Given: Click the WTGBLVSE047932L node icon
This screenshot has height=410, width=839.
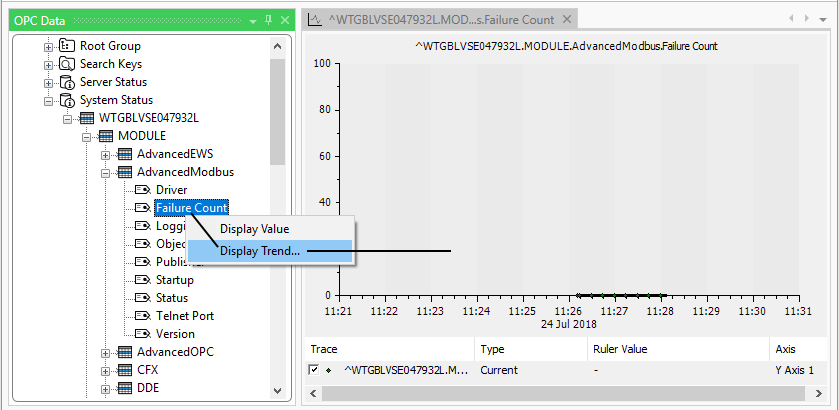Looking at the screenshot, I should (86, 118).
